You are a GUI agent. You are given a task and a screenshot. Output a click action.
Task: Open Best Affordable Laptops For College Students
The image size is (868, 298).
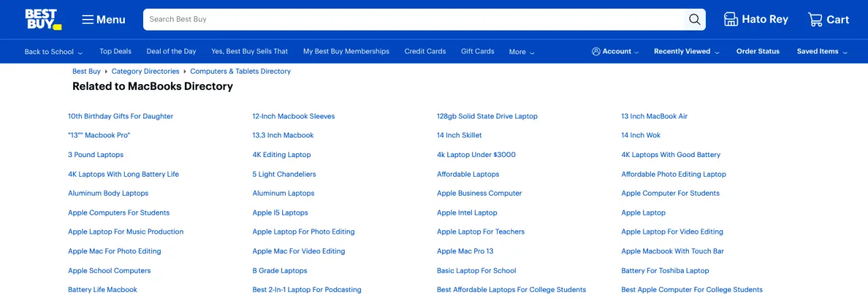coord(511,291)
